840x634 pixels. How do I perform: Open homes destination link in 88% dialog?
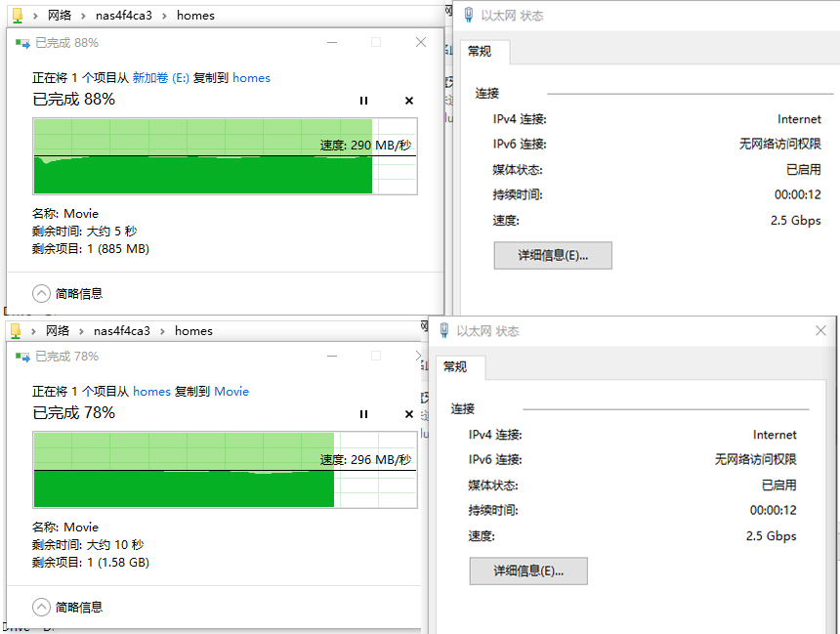click(x=251, y=78)
